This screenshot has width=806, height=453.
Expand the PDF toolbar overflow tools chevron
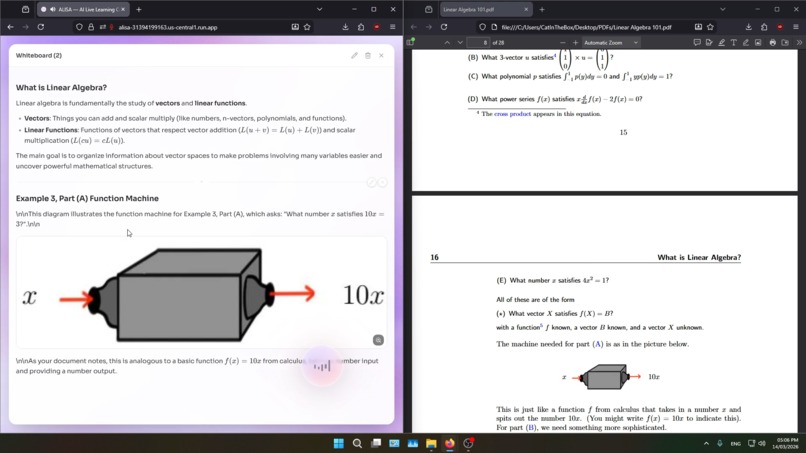point(799,43)
